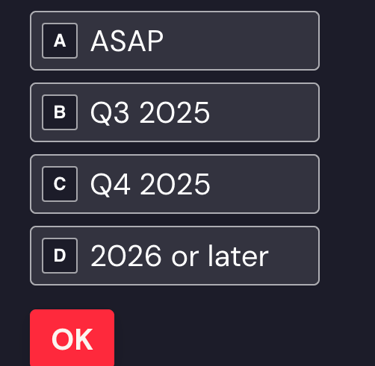This screenshot has width=375, height=366.
Task: Click the D key badge icon
Action: 60,256
